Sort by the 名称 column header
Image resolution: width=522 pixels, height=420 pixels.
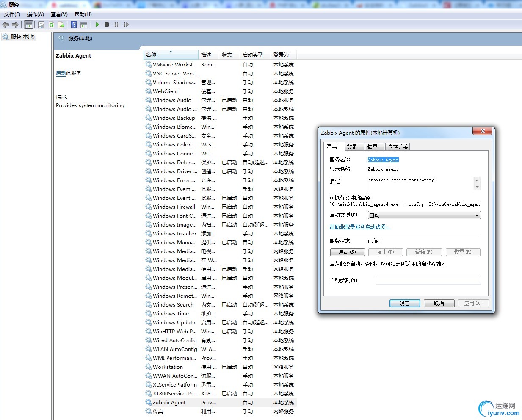pyautogui.click(x=171, y=55)
